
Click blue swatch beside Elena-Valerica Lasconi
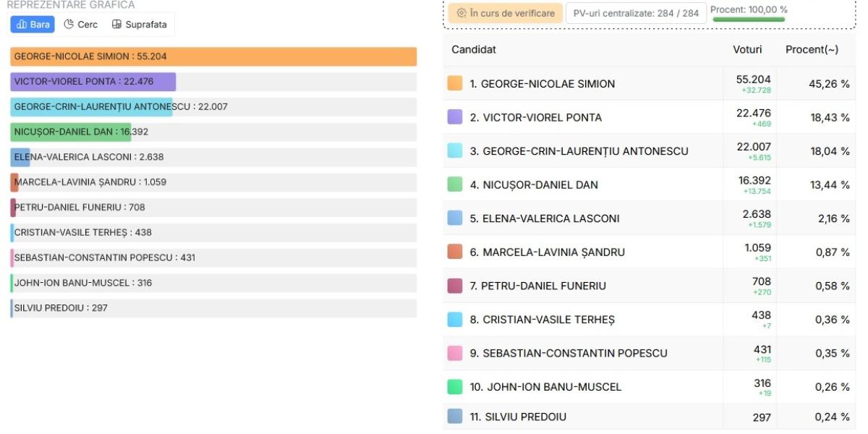point(455,218)
